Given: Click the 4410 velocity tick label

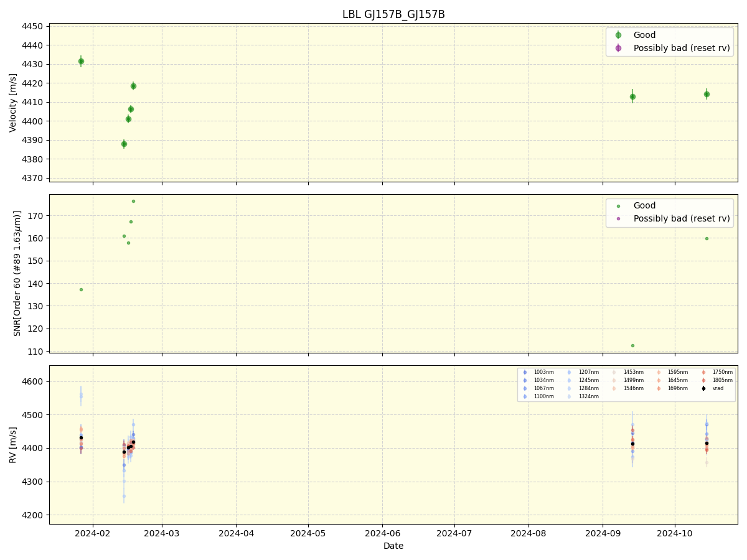Looking at the screenshot, I should click(32, 102).
